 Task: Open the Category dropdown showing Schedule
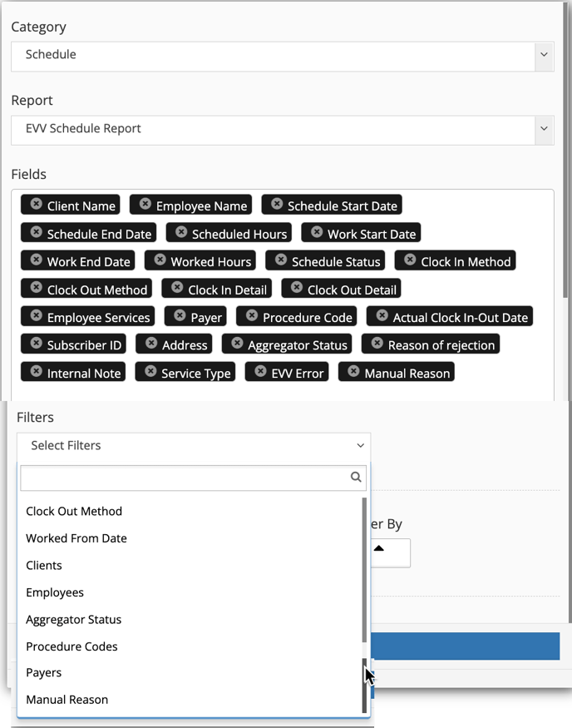click(x=282, y=57)
